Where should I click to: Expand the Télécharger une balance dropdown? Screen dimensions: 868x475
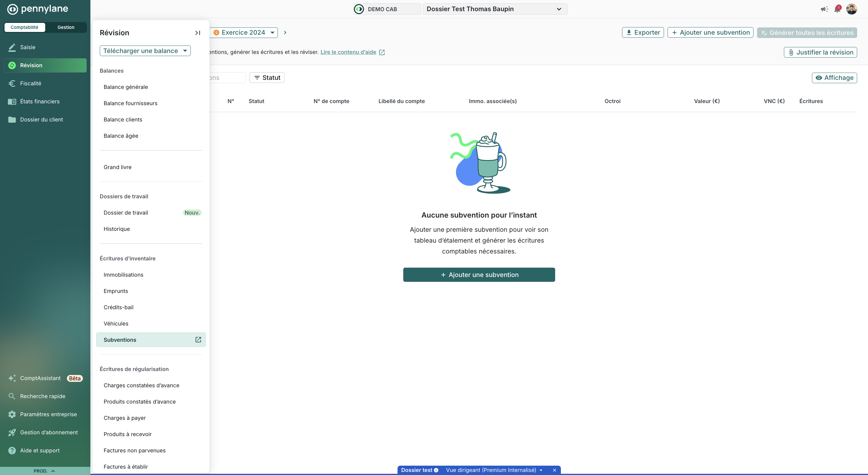tap(145, 51)
